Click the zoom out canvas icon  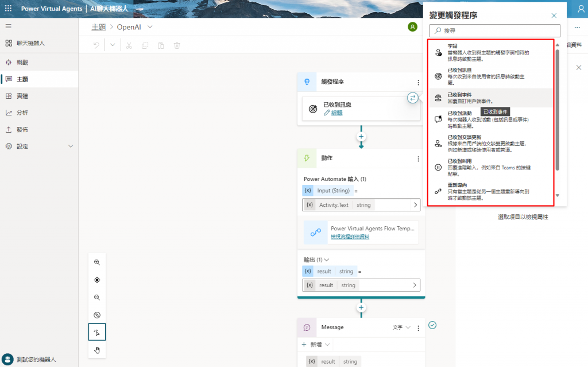(x=97, y=298)
